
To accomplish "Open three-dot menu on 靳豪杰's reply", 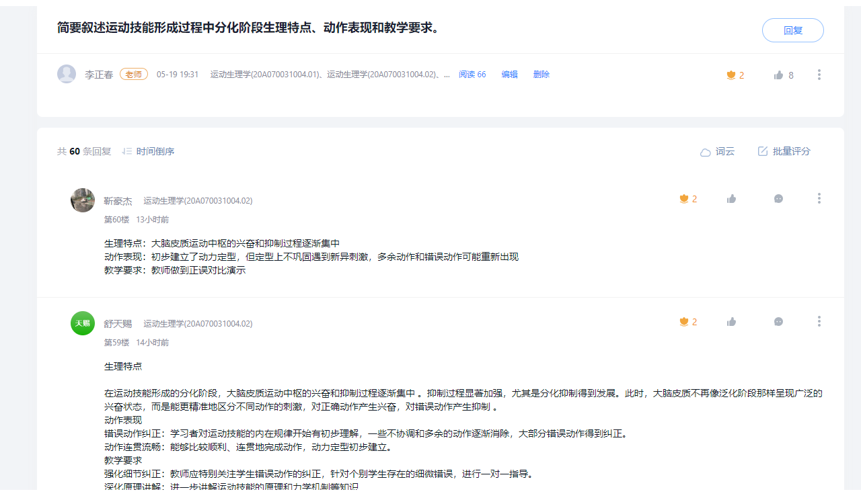I will point(819,198).
